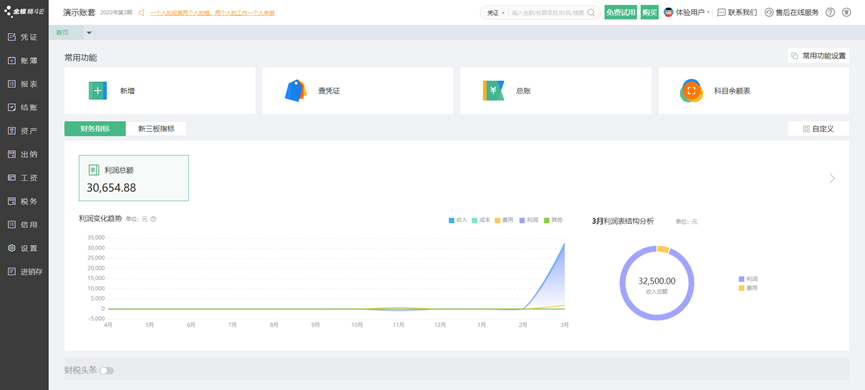The width and height of the screenshot is (865, 390).
Task: Click the yen-symbol 总账 icon
Action: pos(493,90)
